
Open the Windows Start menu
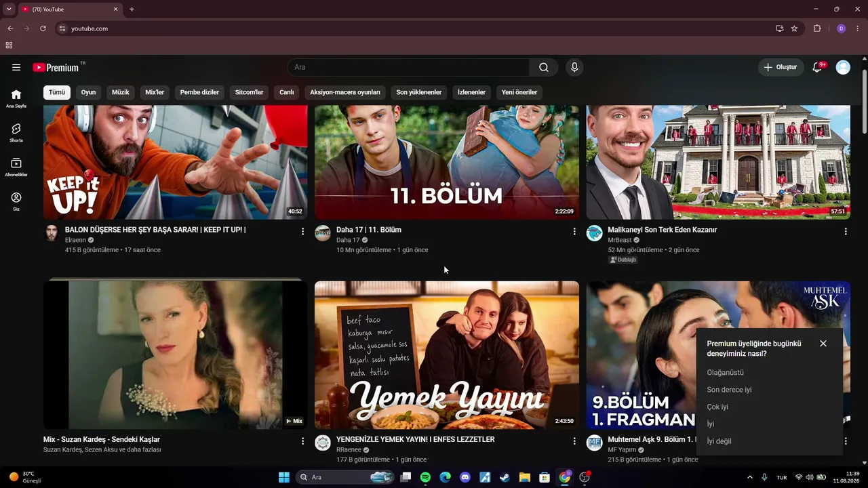click(x=284, y=477)
